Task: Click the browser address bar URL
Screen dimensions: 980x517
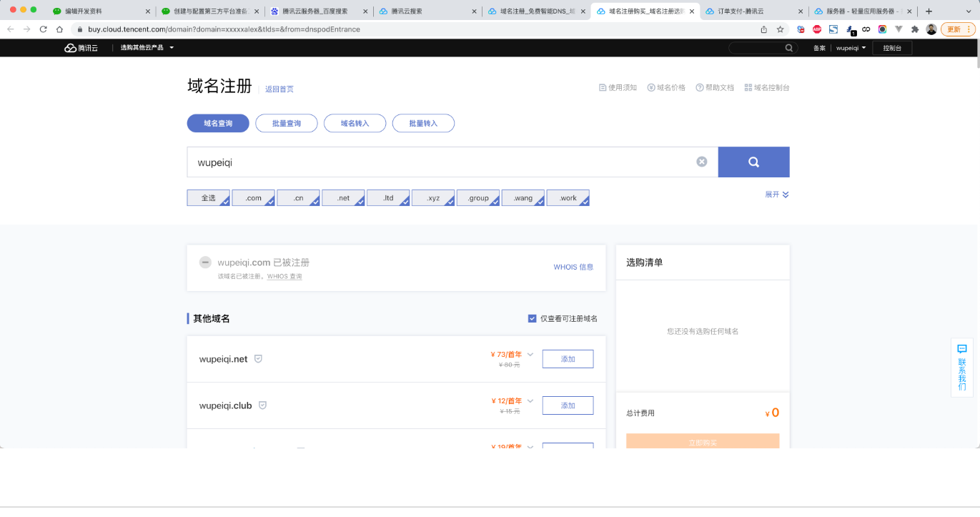Action: tap(224, 29)
